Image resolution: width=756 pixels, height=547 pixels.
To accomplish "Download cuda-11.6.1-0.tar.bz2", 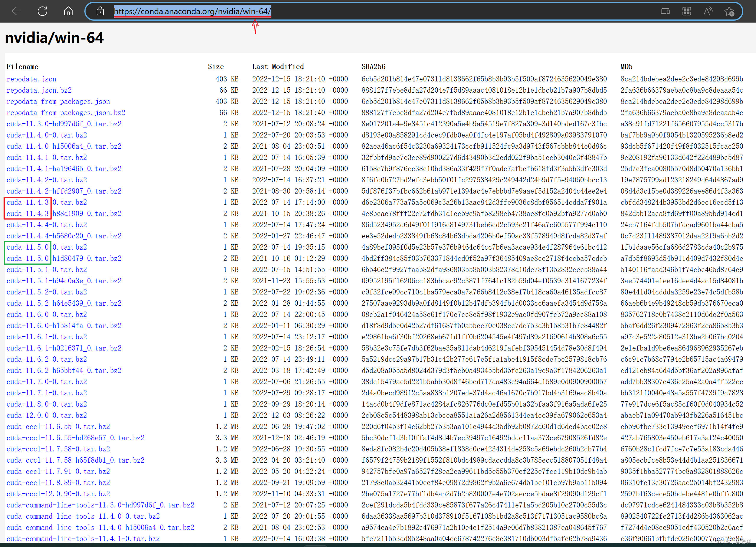I will click(47, 337).
